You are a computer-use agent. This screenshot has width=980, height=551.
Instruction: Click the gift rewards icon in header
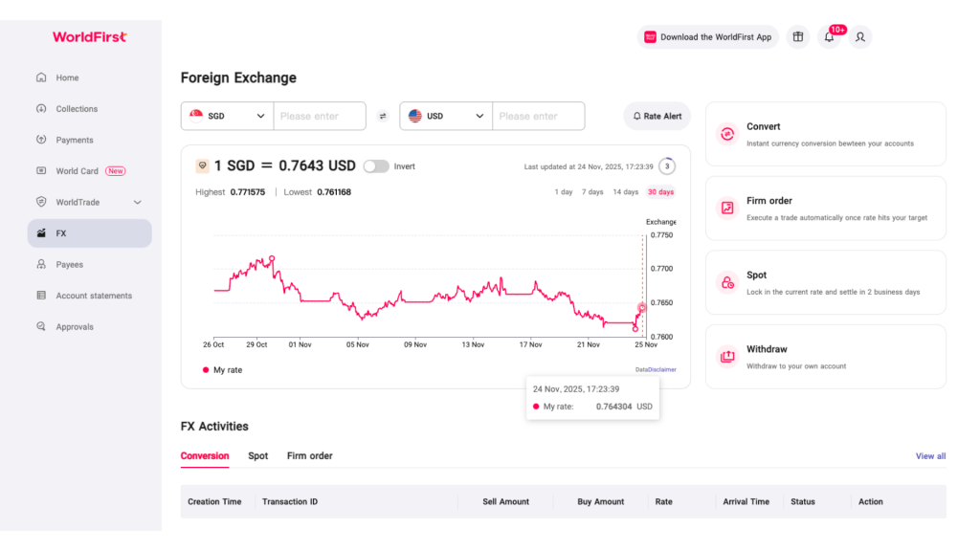point(797,37)
